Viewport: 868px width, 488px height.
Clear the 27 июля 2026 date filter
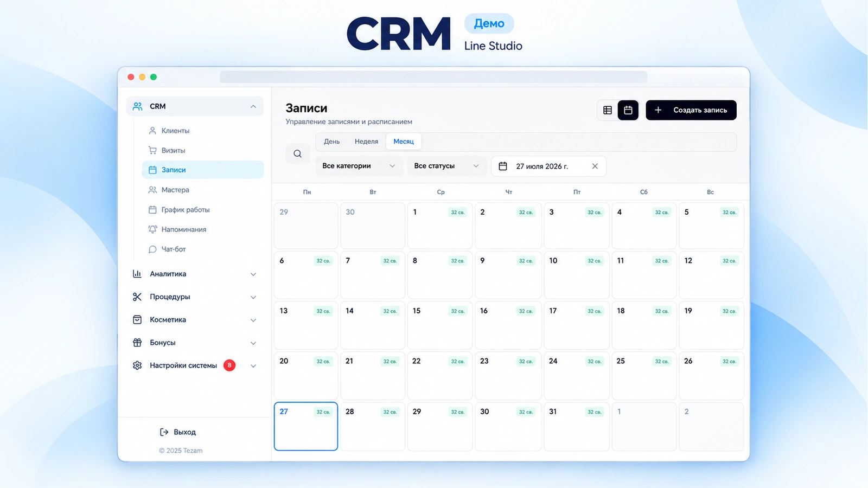595,166
